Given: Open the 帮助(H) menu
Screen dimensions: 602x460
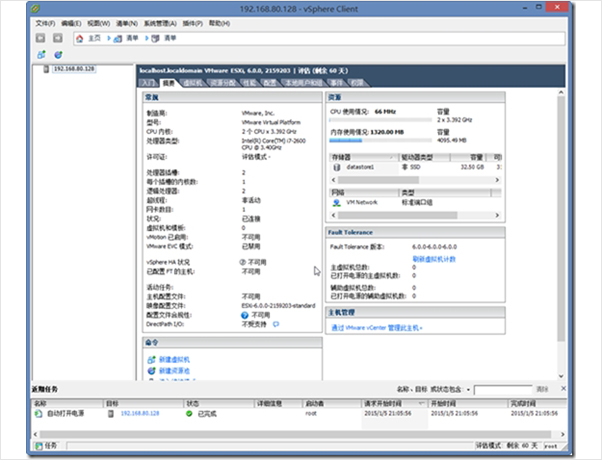Looking at the screenshot, I should coord(219,23).
